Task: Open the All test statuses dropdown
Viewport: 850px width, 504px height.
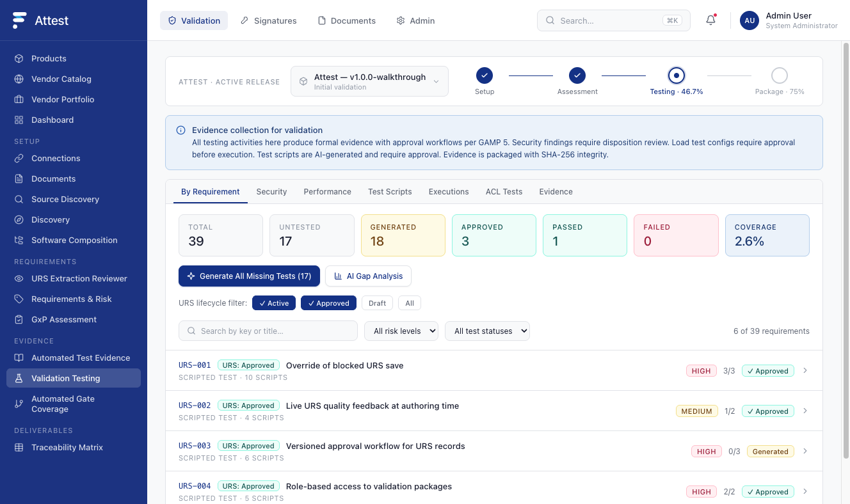Action: click(x=487, y=331)
